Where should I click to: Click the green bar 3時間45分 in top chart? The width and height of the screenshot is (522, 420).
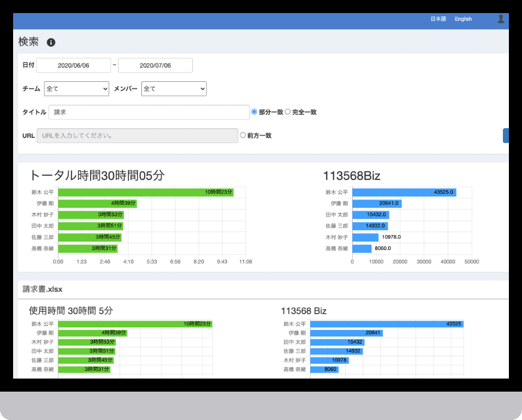coord(90,237)
